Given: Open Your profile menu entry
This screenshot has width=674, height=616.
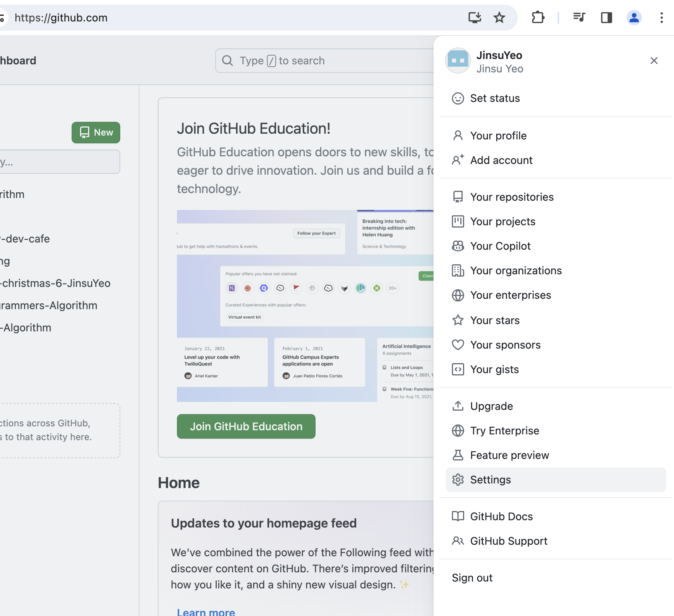Looking at the screenshot, I should (x=556, y=136).
